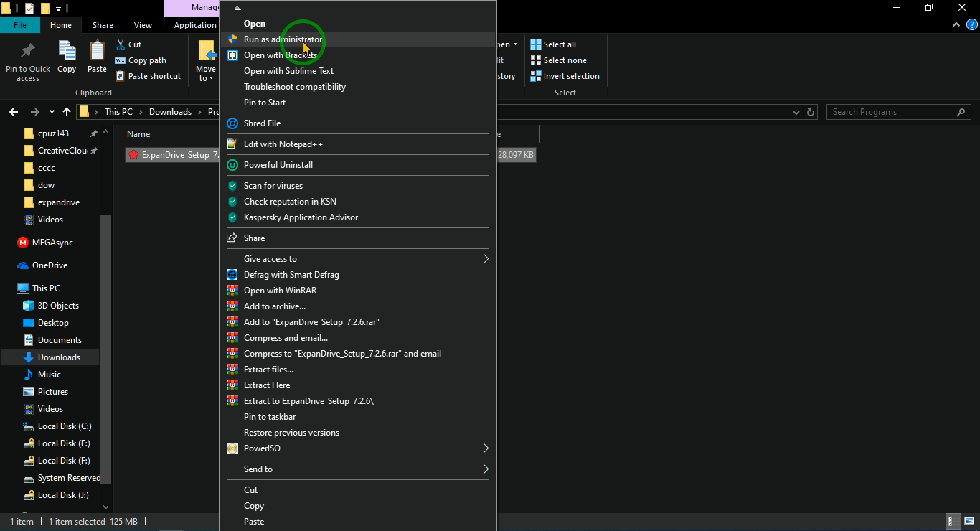This screenshot has width=980, height=531.
Task: Select Pin to Start
Action: (357, 103)
